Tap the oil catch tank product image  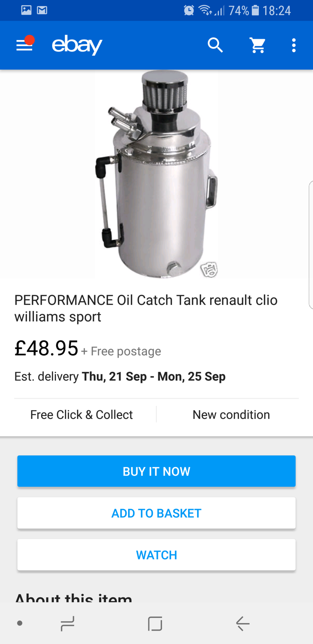pos(157,174)
